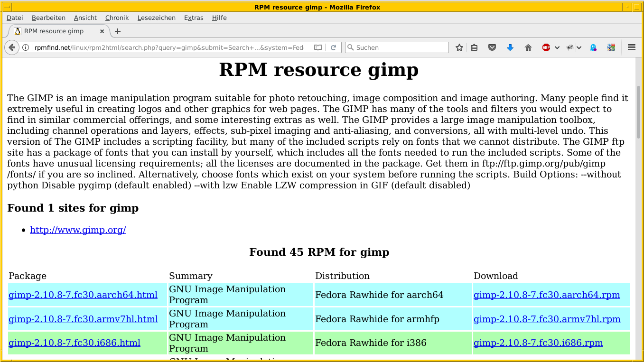This screenshot has width=644, height=362.
Task: Click the 'Summary' column header
Action: tap(191, 276)
